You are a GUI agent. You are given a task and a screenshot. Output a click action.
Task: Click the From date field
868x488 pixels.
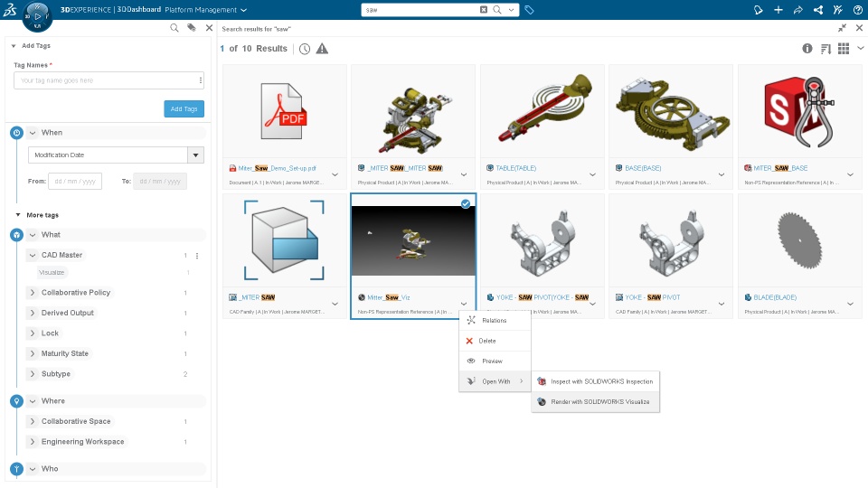pyautogui.click(x=75, y=181)
